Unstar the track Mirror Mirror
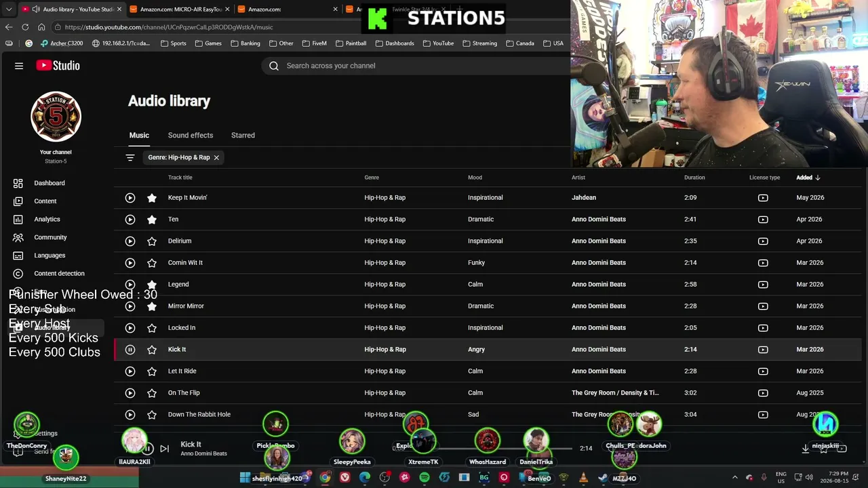 [152, 306]
